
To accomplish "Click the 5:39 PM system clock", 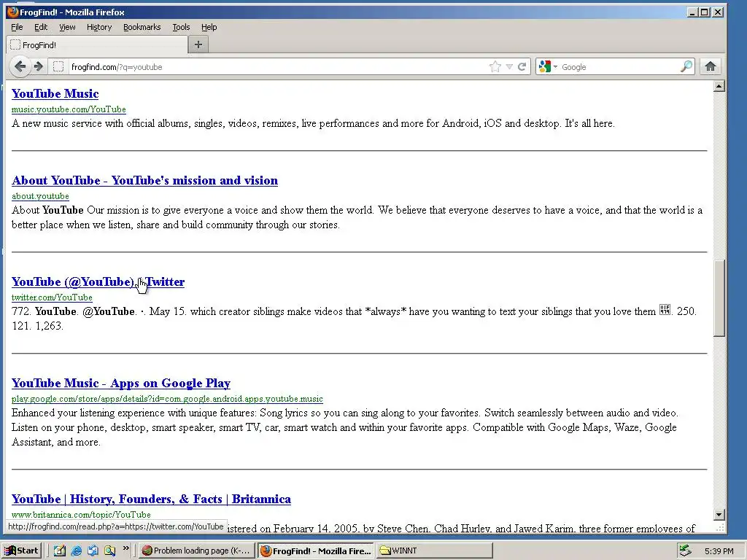I will [719, 551].
